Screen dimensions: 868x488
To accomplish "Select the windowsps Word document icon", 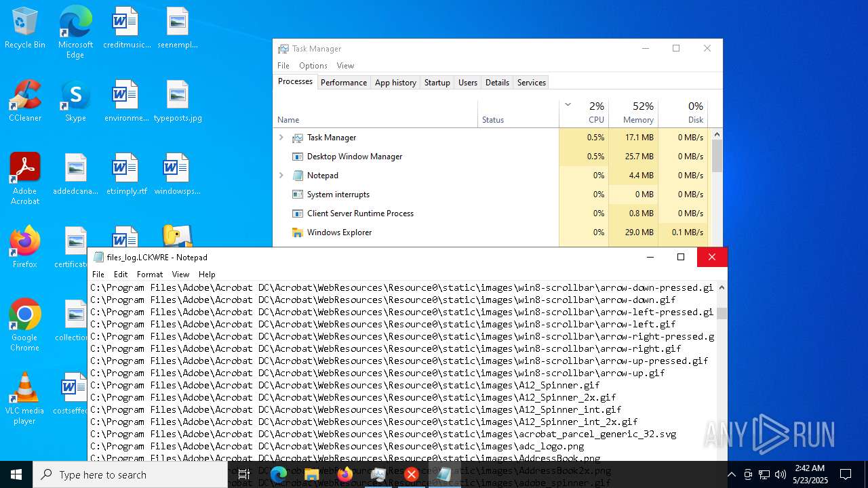I will (x=178, y=174).
